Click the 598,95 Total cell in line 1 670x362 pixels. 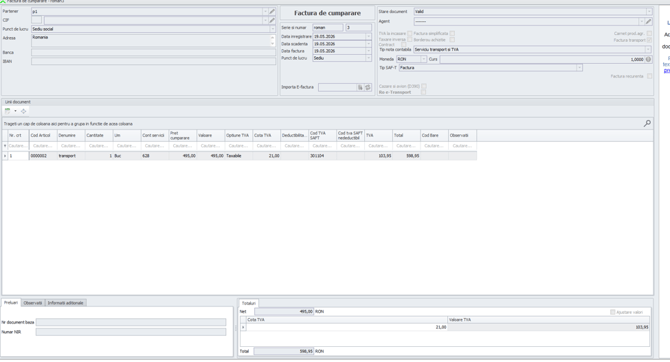pyautogui.click(x=406, y=156)
